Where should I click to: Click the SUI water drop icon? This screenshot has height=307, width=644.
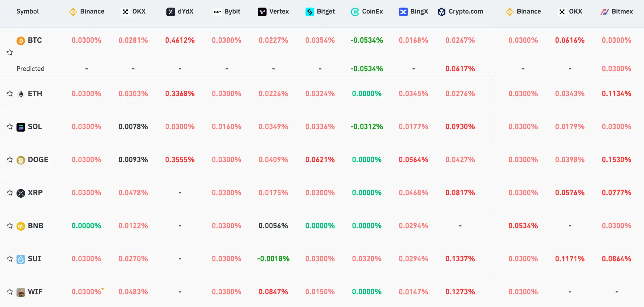(x=21, y=259)
